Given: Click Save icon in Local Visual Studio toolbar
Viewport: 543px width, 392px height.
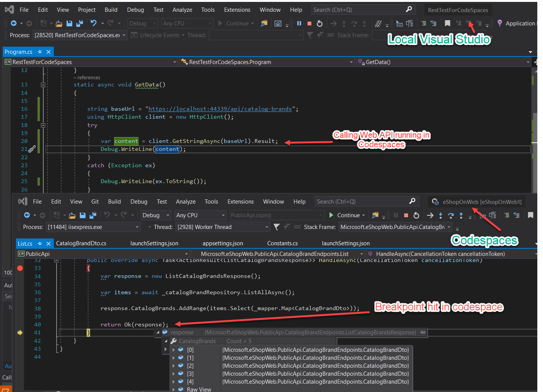Looking at the screenshot, I should coord(69,24).
